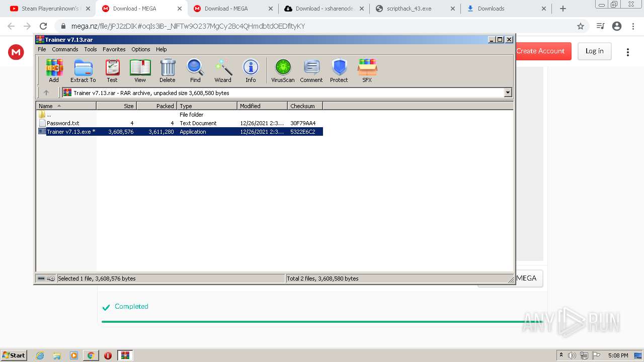Click WinRAR taskbar button

125,355
